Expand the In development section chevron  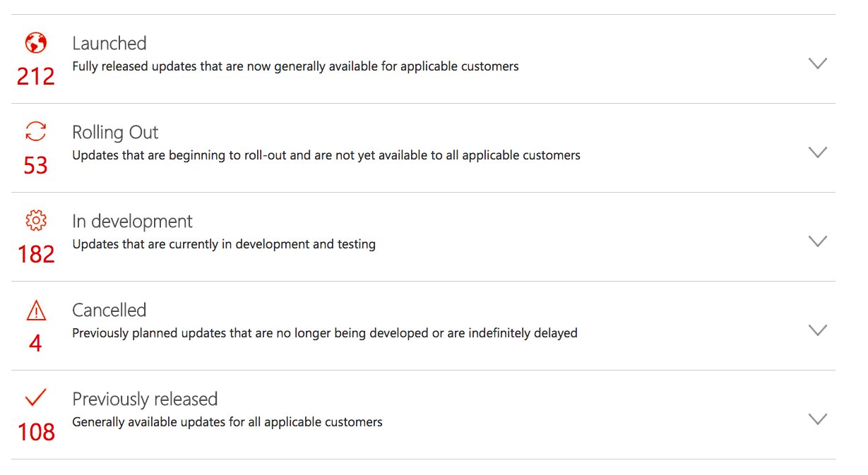tap(817, 241)
